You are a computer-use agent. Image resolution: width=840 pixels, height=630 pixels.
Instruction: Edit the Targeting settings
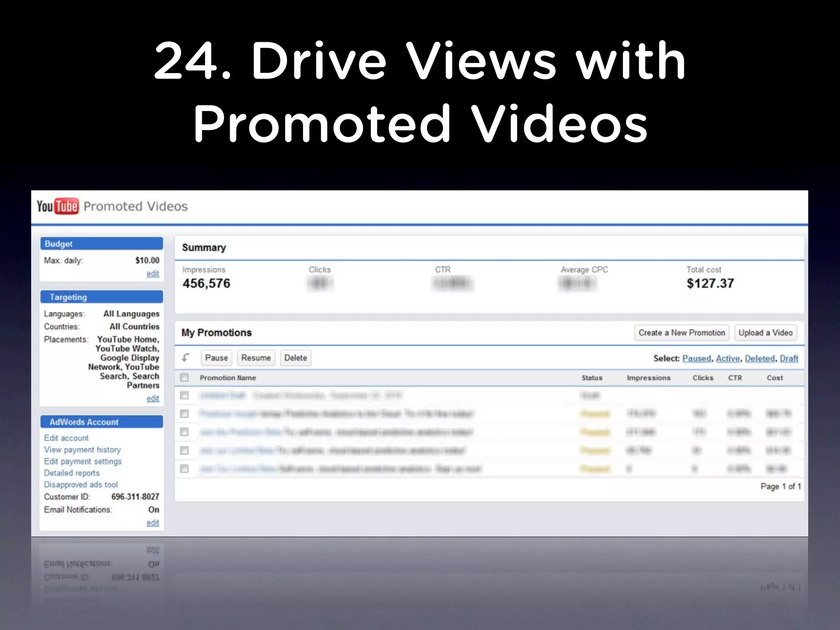pos(153,398)
